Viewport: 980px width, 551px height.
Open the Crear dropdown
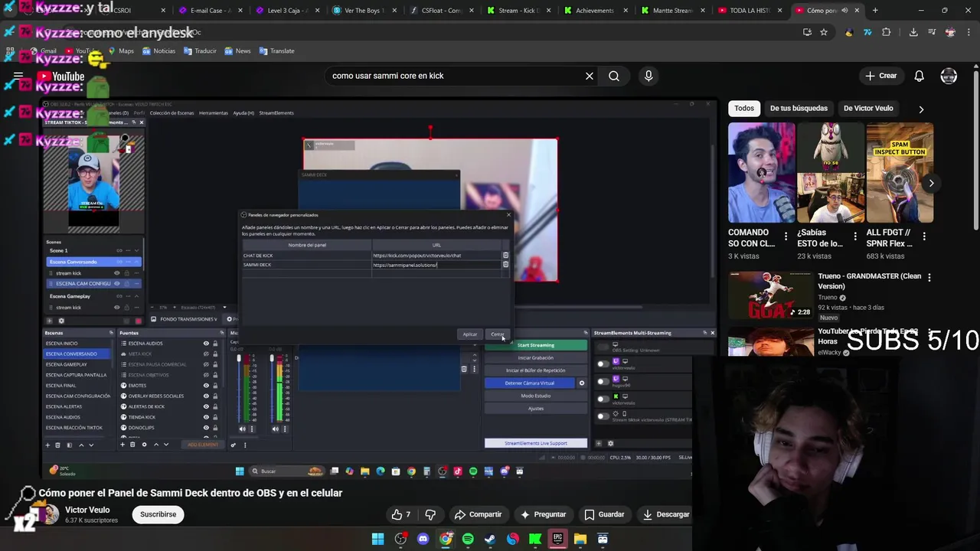point(880,76)
